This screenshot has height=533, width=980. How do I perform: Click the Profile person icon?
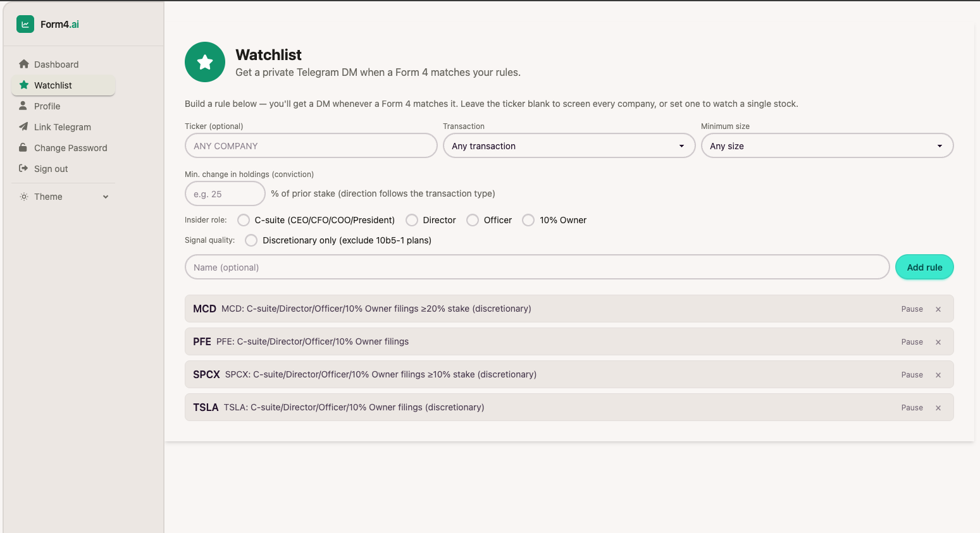click(23, 106)
